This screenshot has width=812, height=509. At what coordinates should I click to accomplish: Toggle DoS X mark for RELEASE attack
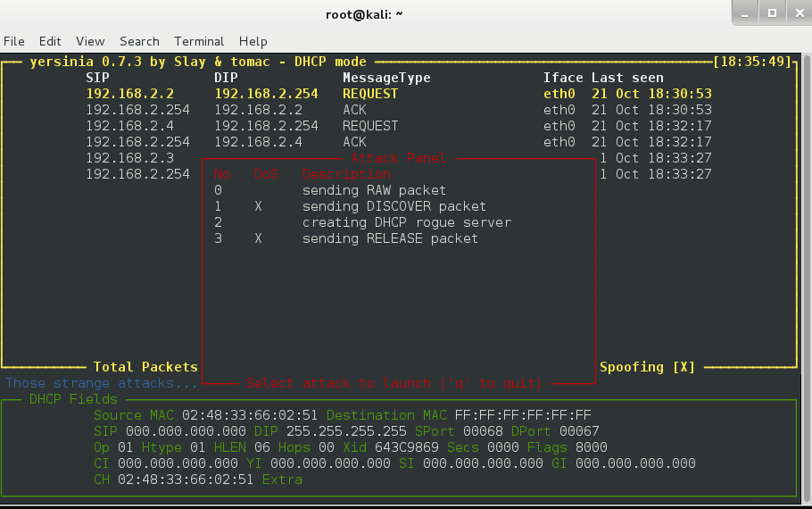point(258,238)
